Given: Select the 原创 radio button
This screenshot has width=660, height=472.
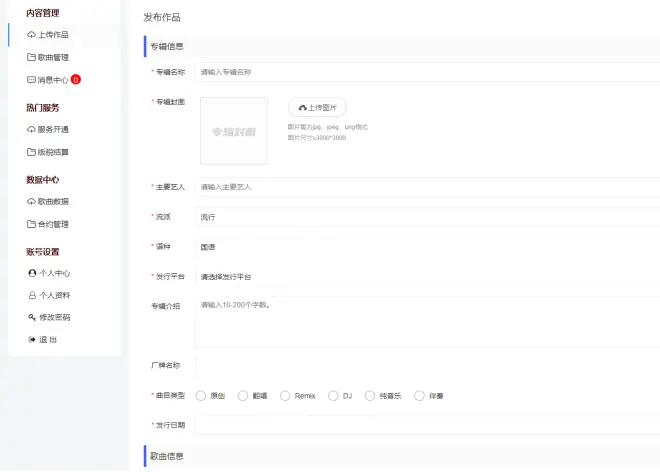Looking at the screenshot, I should pos(201,396).
